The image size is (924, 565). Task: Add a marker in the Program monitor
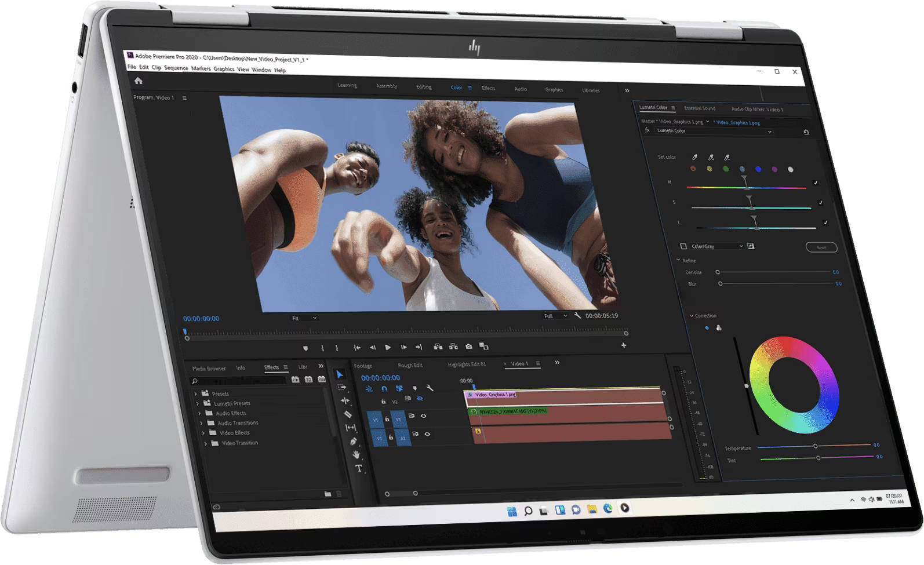[305, 348]
